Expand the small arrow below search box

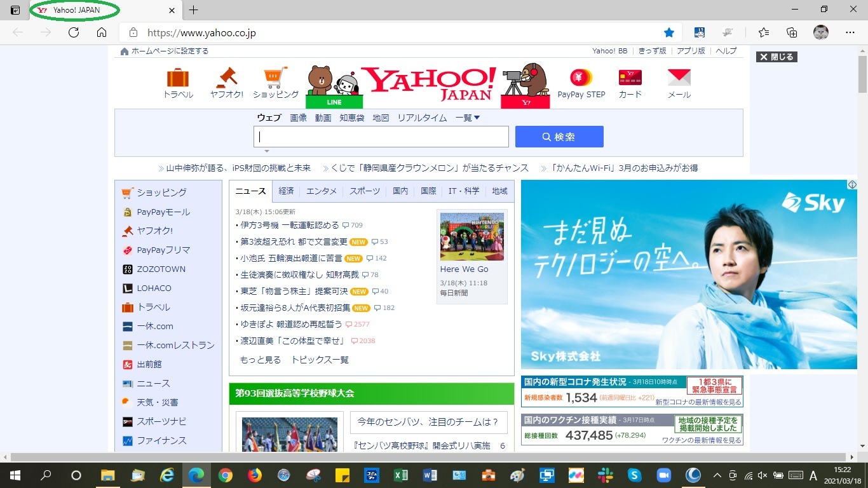click(x=267, y=151)
